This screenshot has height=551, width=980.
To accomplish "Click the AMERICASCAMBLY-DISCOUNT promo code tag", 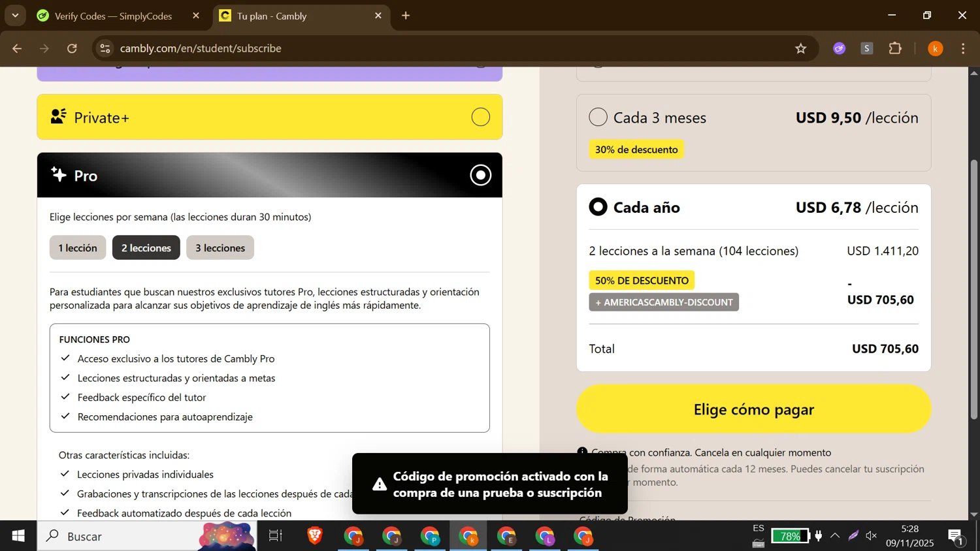I will point(664,302).
